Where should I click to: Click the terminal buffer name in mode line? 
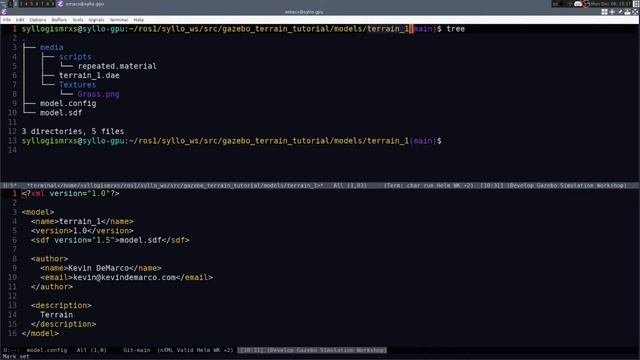(175, 186)
